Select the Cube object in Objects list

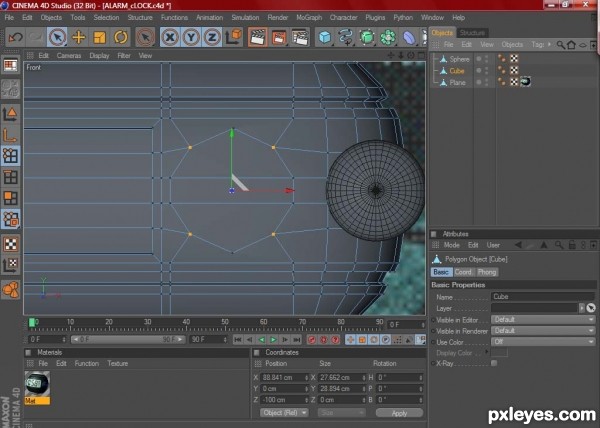pyautogui.click(x=457, y=71)
